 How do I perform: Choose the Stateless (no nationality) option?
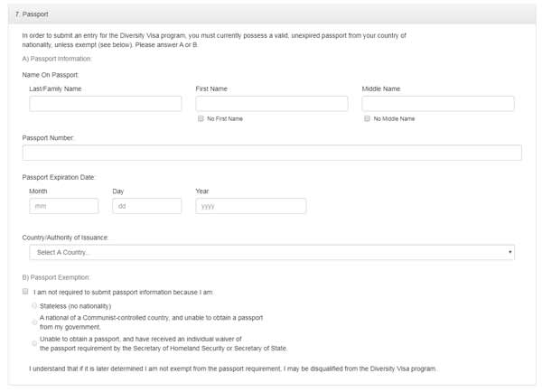(34, 305)
